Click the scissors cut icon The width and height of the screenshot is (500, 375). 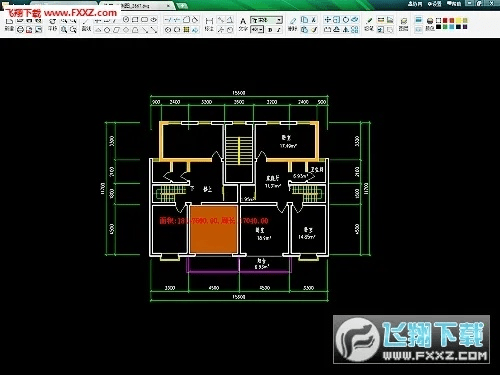click(x=314, y=20)
